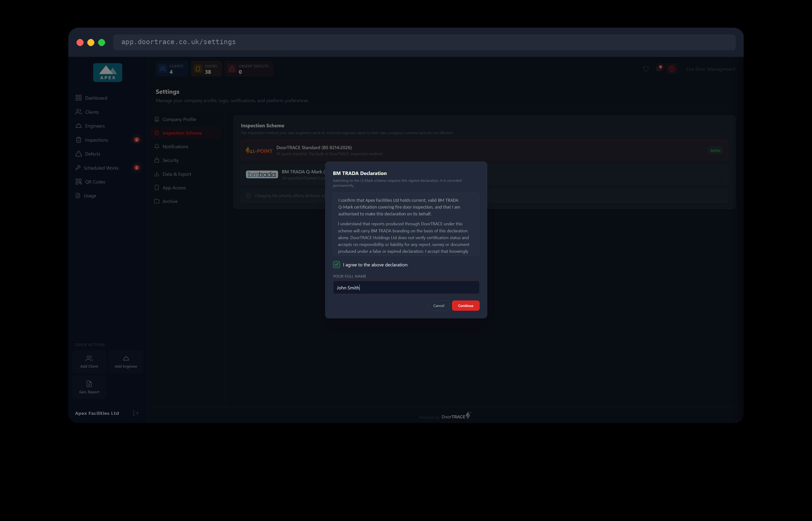Open Inspections in the sidebar
This screenshot has height=521, width=812.
click(x=107, y=140)
